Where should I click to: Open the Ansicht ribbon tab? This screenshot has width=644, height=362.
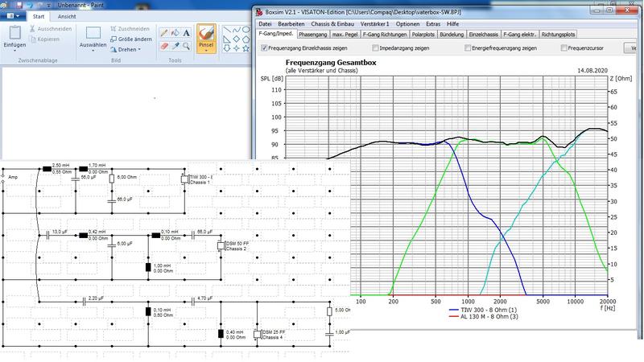coord(68,15)
